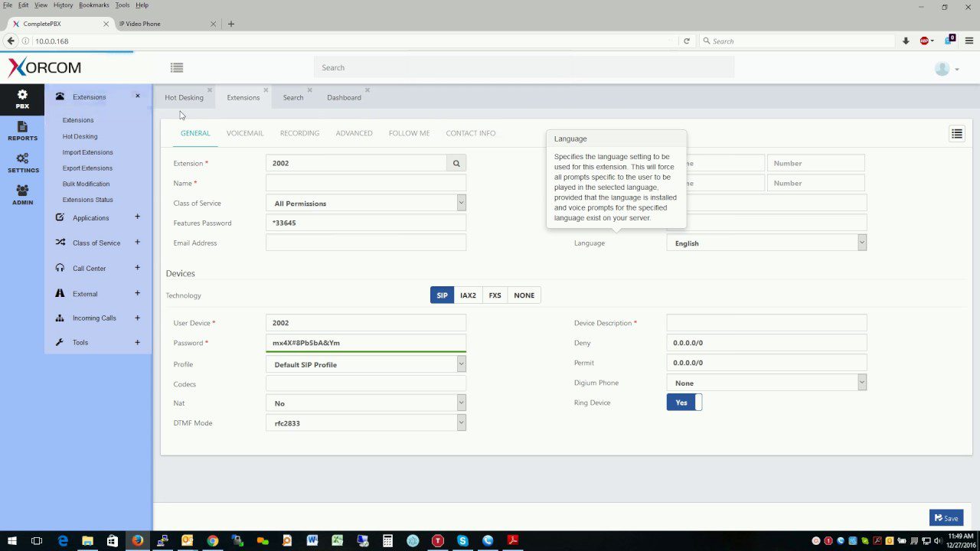
Task: Open Firefox downloads arrow
Action: (906, 41)
